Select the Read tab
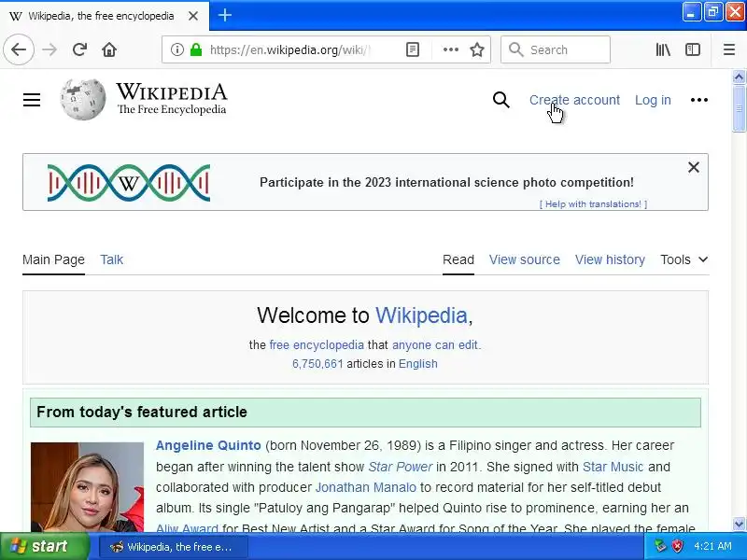 click(458, 259)
